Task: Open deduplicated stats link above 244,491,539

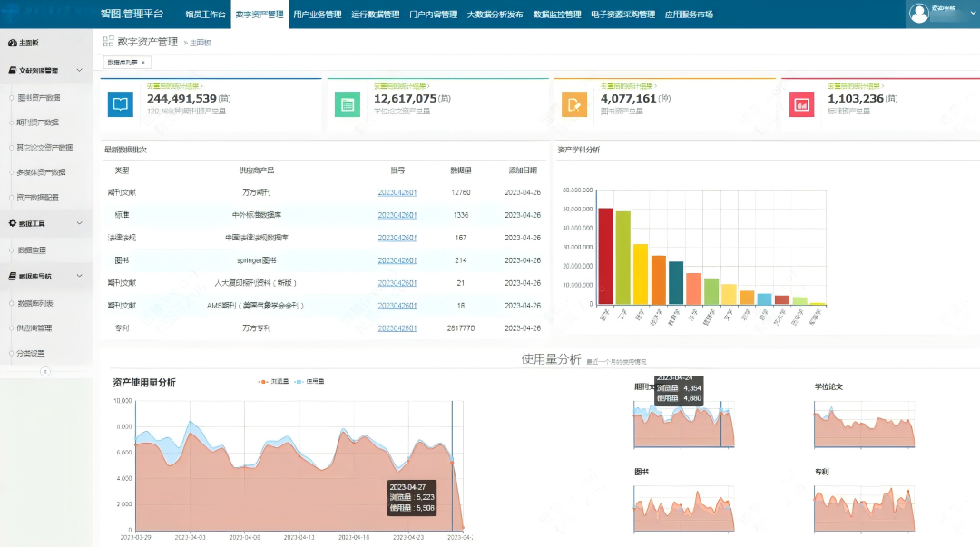Action: tap(174, 86)
